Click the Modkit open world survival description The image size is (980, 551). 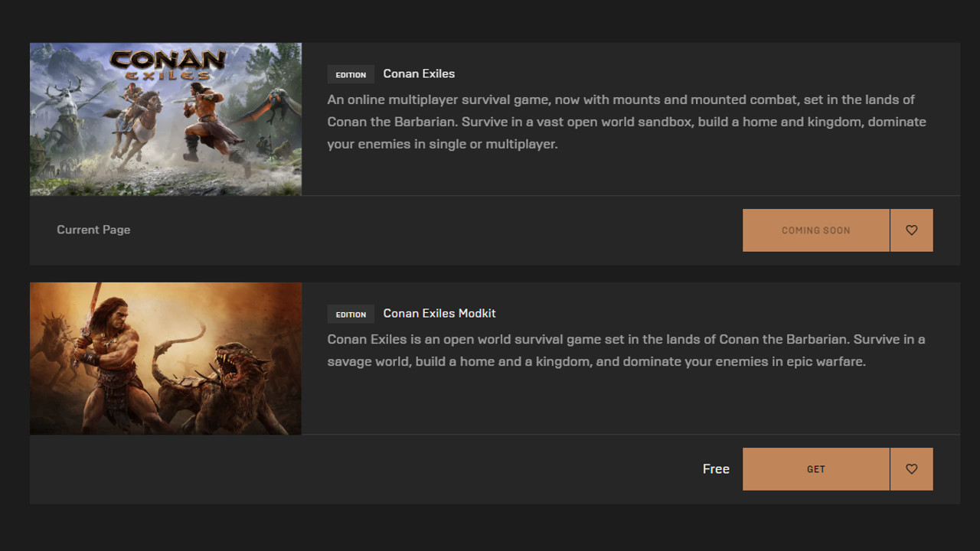626,350
